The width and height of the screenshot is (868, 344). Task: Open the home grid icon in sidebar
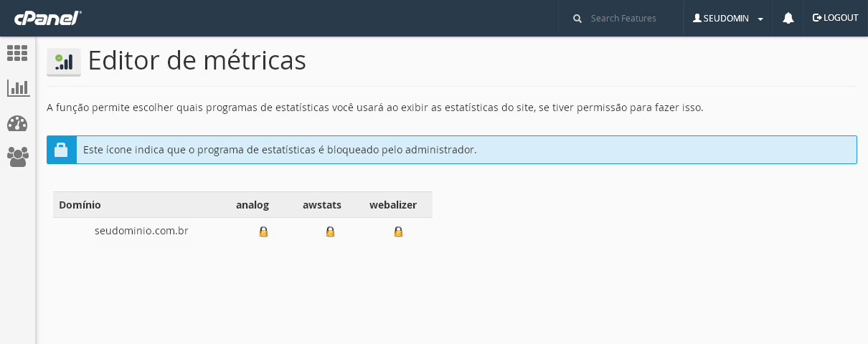[x=17, y=53]
